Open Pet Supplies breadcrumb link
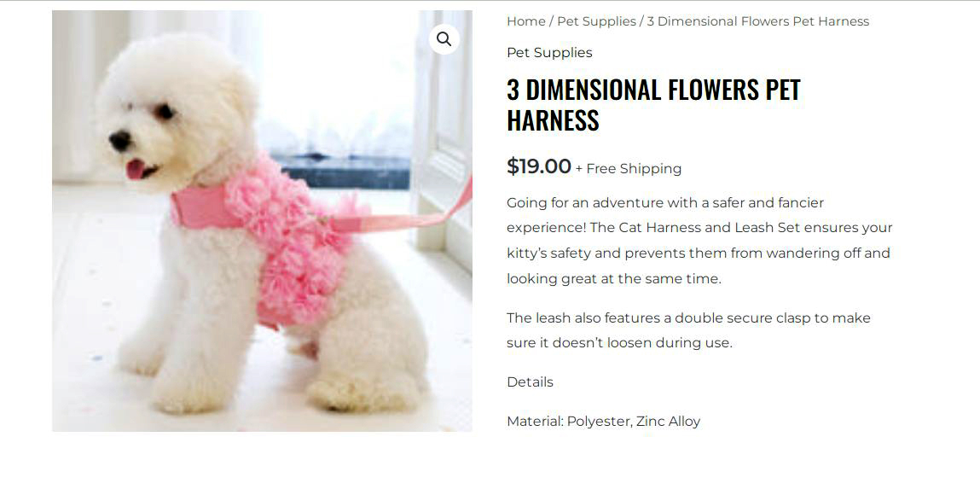 [x=596, y=21]
